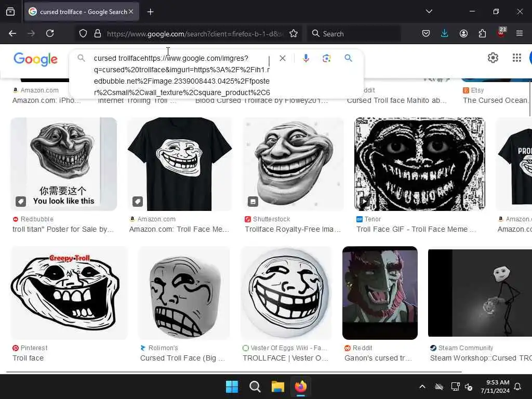Click the Tenor source label
Screen dimensions: 532x399
[373, 219]
